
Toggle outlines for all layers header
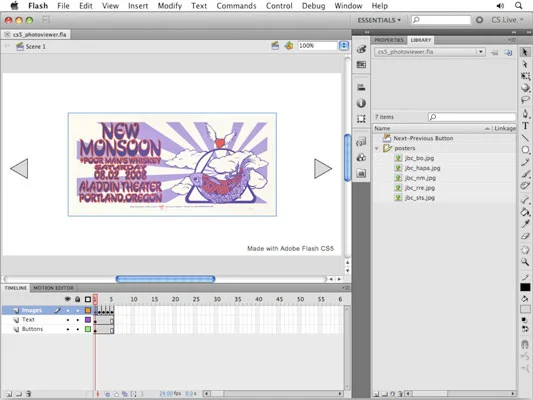coord(88,299)
